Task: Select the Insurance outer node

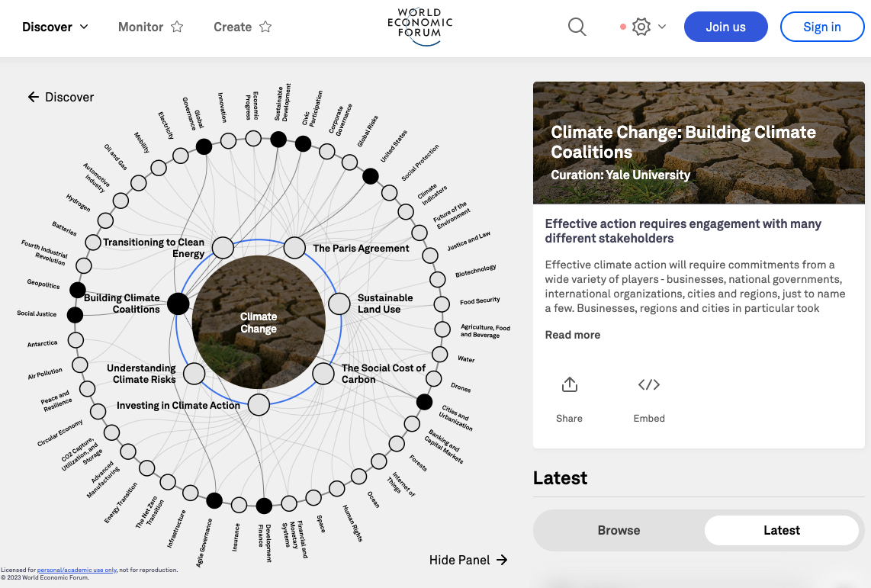Action: click(239, 505)
